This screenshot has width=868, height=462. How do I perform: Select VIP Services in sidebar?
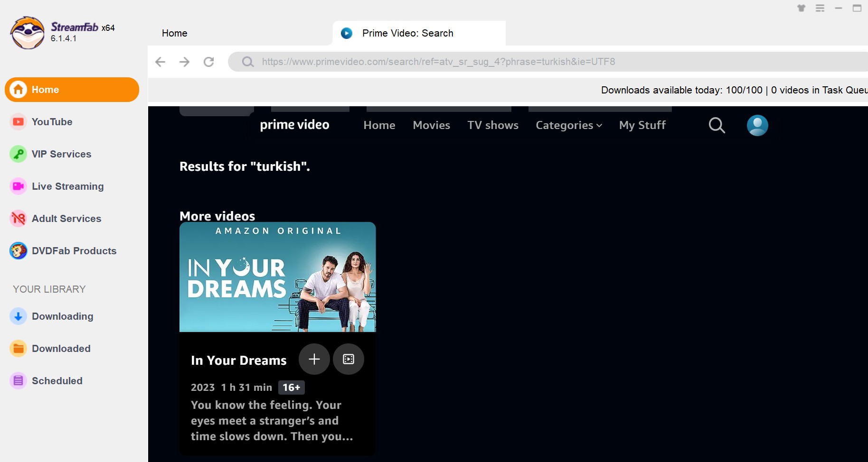point(61,154)
